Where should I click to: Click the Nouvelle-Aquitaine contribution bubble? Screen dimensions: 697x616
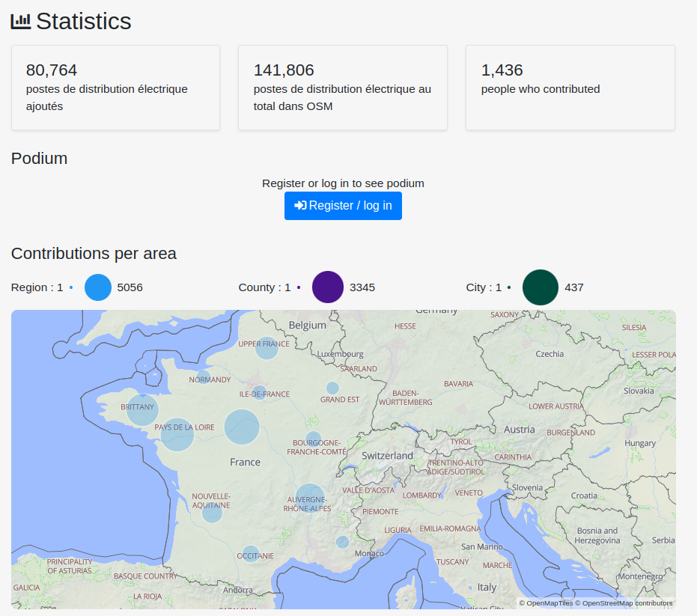tap(212, 513)
